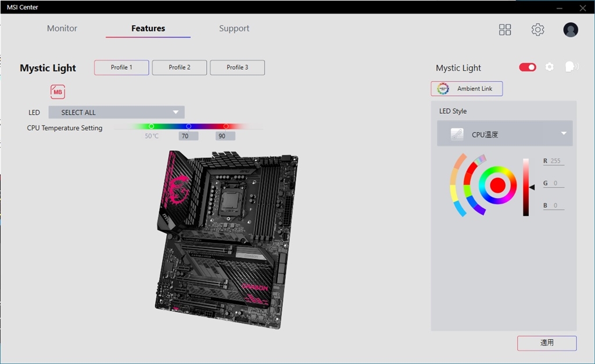Viewport: 595px width, 364px height.
Task: Click the Ambient Link button
Action: pyautogui.click(x=467, y=89)
